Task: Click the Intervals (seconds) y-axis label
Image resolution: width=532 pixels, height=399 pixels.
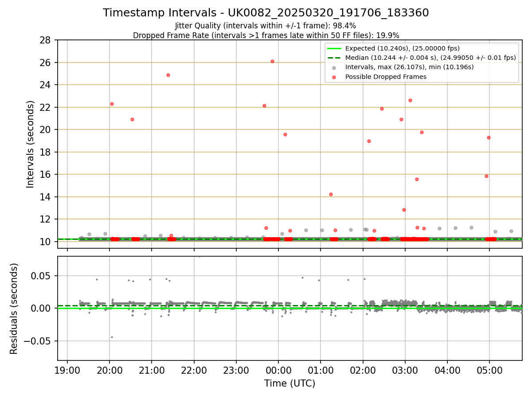Action: click(30, 144)
